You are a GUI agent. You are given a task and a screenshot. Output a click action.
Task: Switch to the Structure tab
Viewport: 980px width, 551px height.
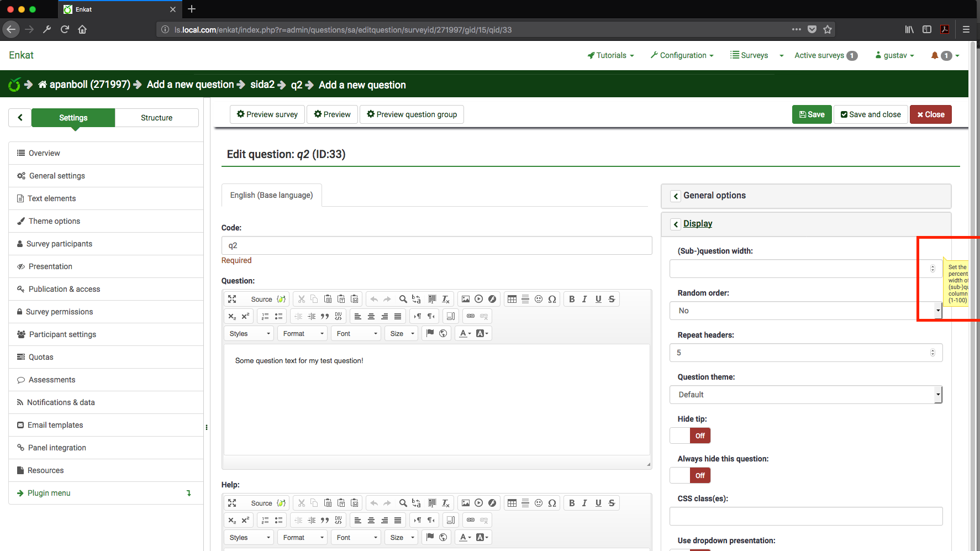[x=156, y=118]
